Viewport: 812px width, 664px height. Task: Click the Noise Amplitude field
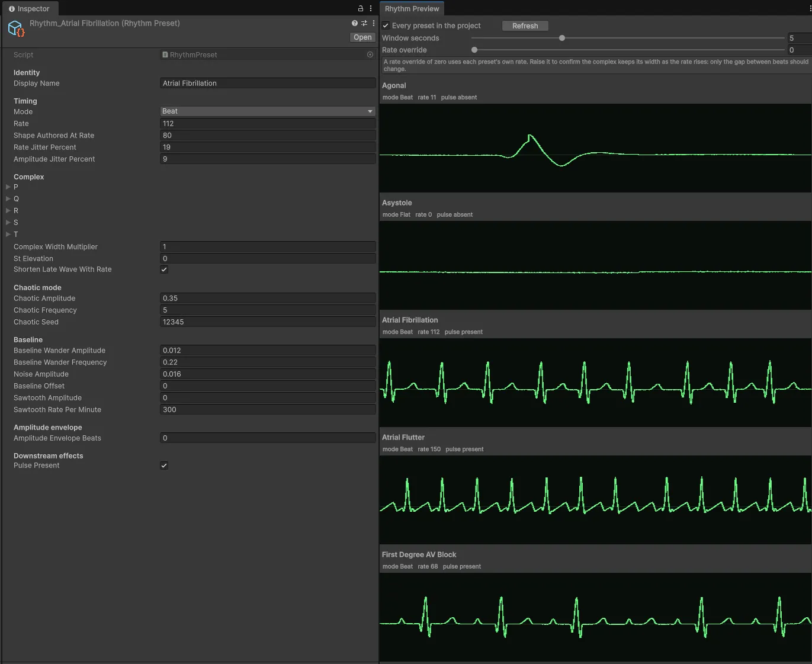pyautogui.click(x=268, y=374)
